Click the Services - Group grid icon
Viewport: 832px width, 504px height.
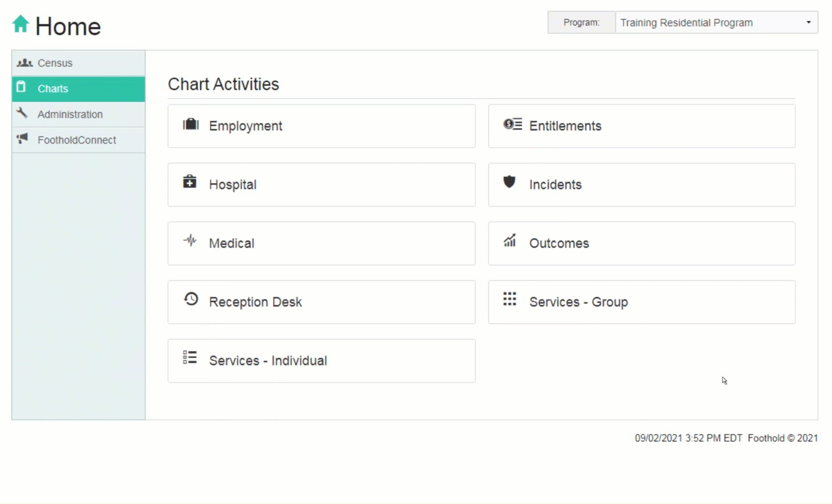[510, 299]
